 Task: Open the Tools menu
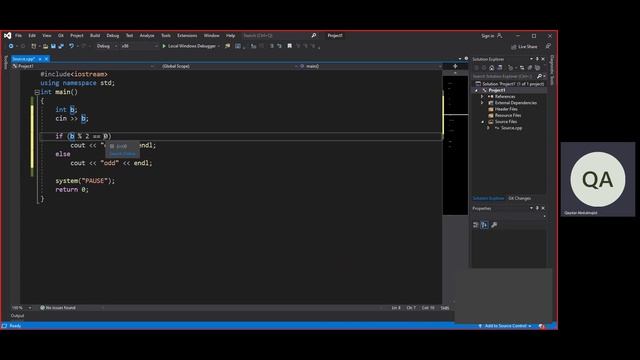[166, 36]
